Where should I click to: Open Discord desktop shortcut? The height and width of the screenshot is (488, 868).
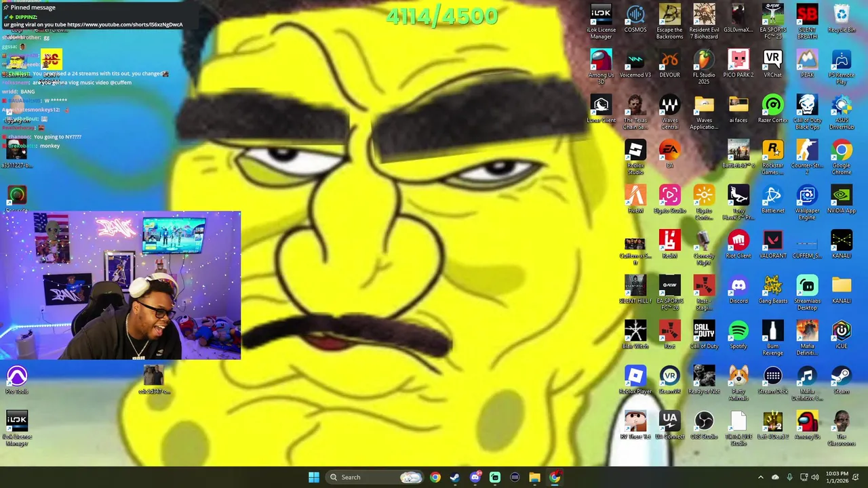click(x=738, y=290)
